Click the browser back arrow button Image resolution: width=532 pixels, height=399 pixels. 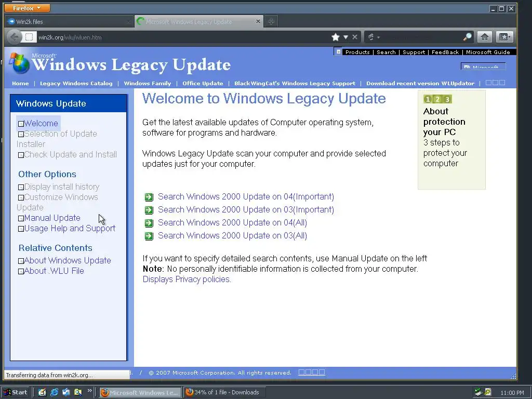pos(14,37)
